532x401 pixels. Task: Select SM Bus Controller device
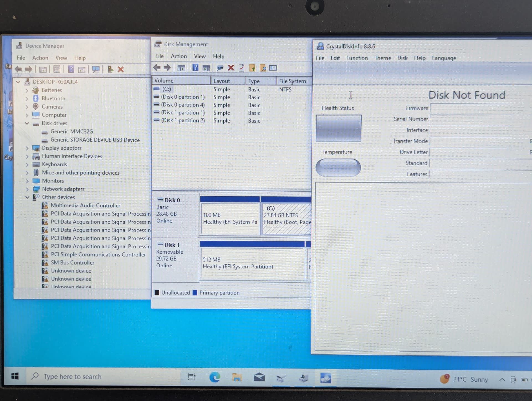[72, 263]
